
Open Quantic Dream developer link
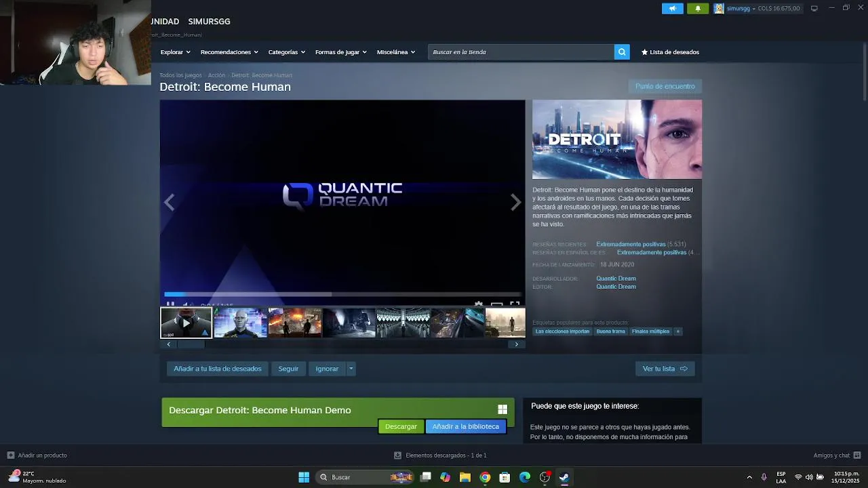616,279
